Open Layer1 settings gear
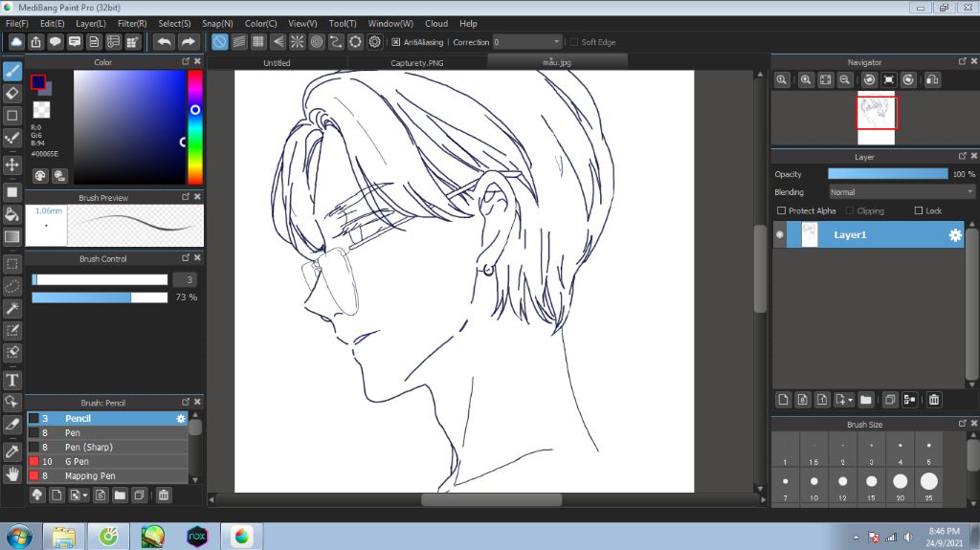 tap(955, 235)
